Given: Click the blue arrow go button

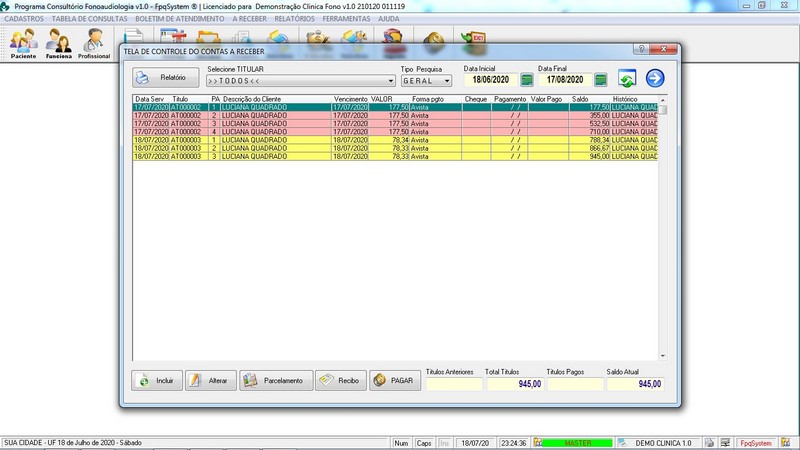Looking at the screenshot, I should [655, 78].
